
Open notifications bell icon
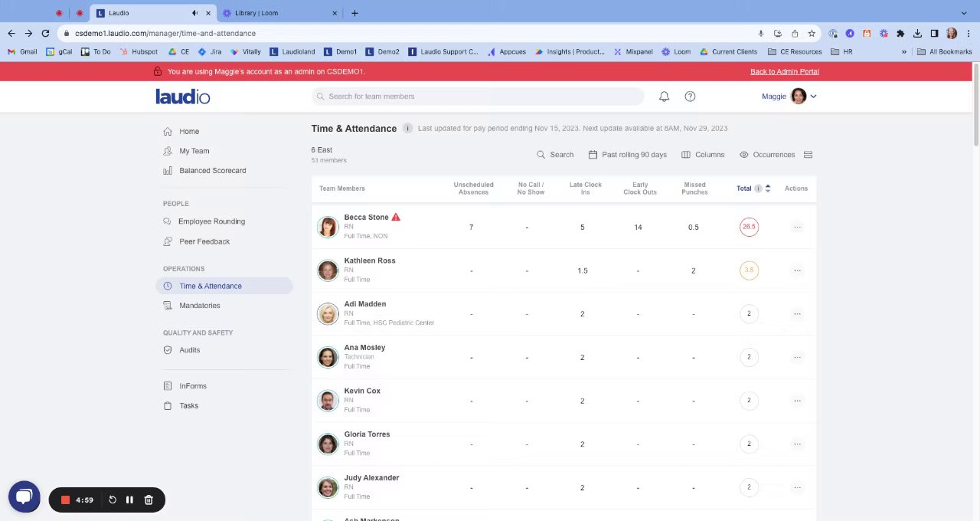click(x=664, y=97)
